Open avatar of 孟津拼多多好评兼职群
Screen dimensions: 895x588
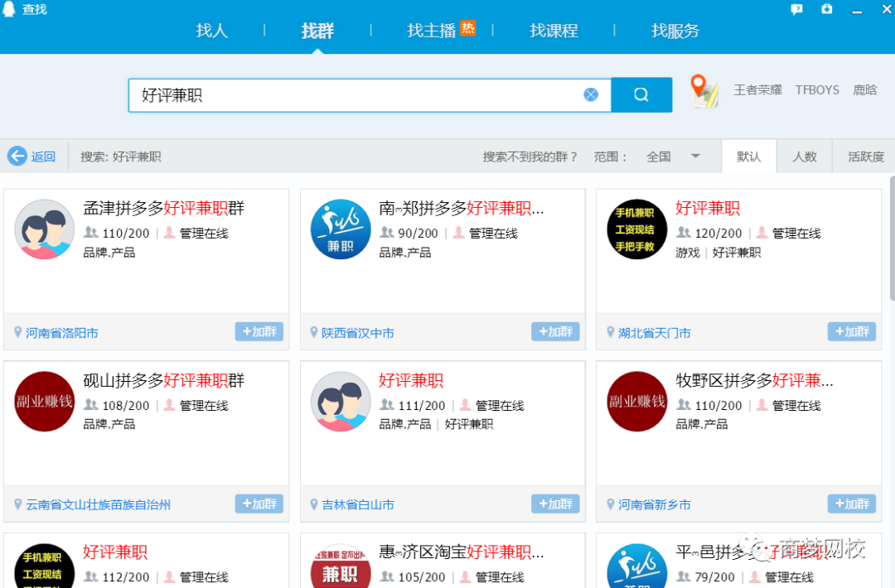[45, 229]
